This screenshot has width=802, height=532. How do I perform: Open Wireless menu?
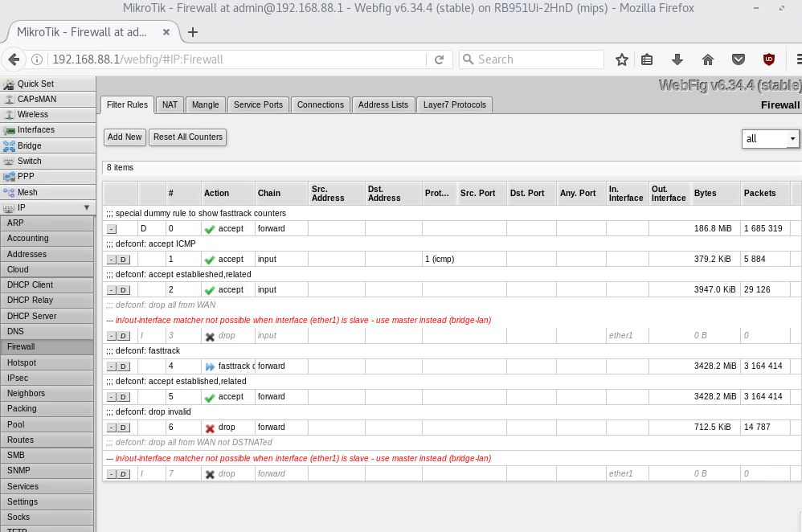pos(47,114)
